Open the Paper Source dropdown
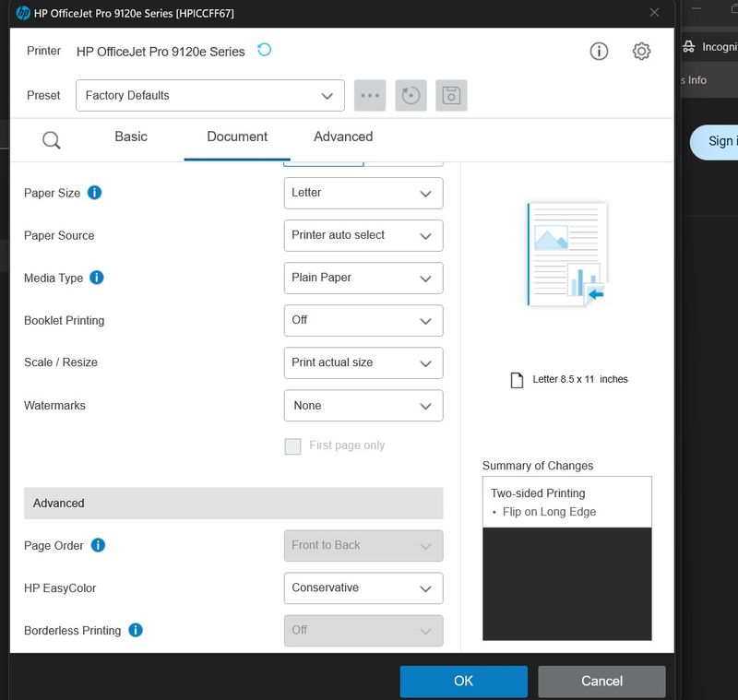738x700 pixels. 363,235
